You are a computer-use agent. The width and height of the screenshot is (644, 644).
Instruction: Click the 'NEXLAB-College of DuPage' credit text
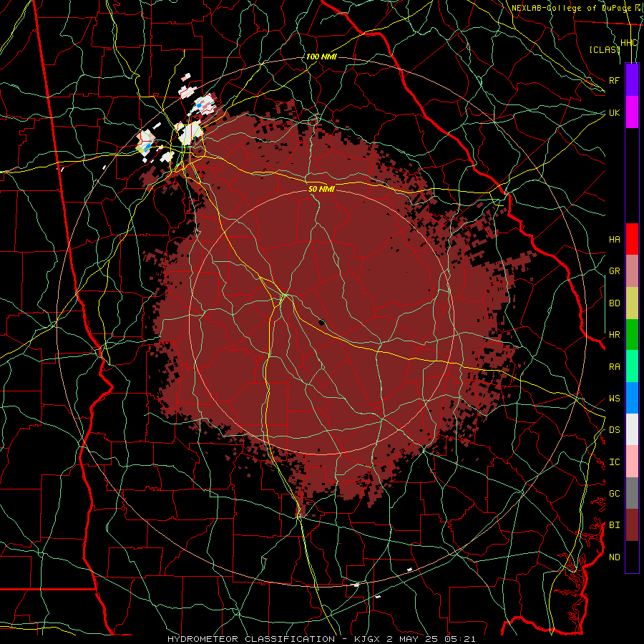tap(571, 8)
